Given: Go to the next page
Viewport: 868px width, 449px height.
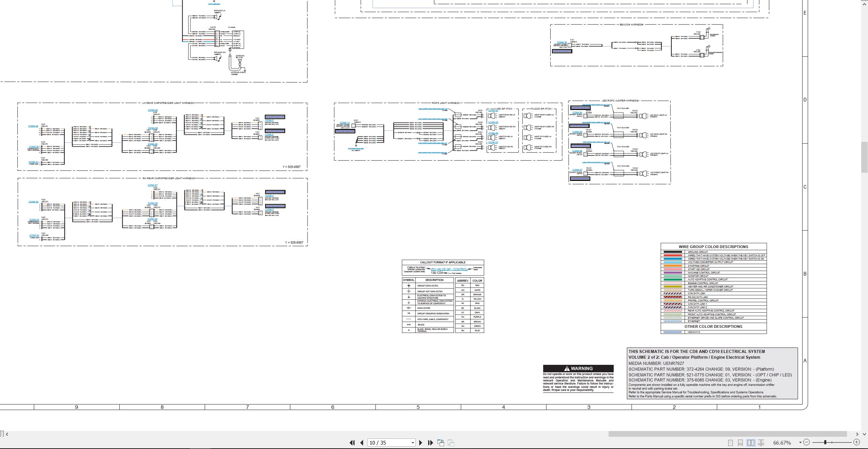Looking at the screenshot, I should 421,443.
